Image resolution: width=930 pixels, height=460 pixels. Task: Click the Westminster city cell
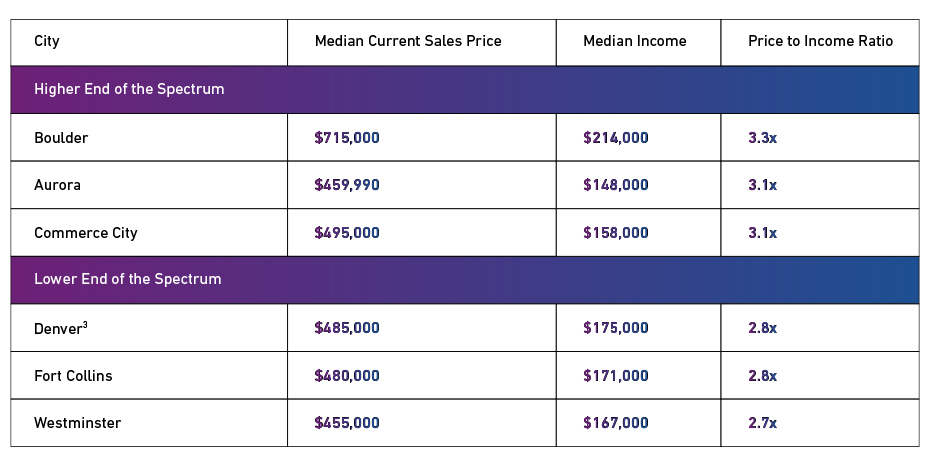point(77,423)
